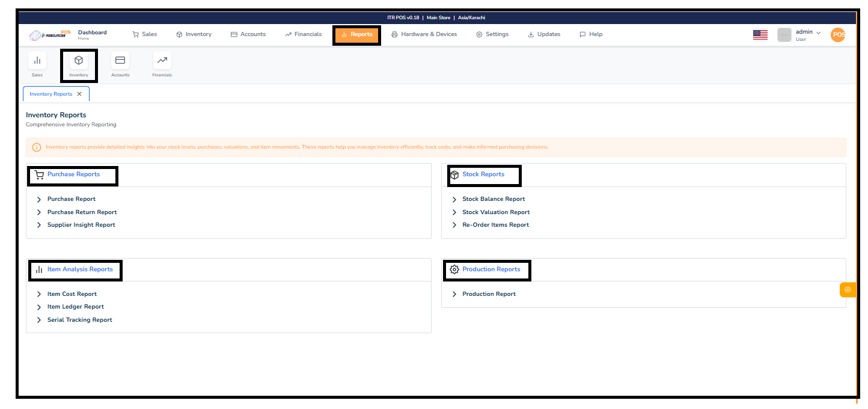868x409 pixels.
Task: Close the Inventory Reports tab
Action: tap(79, 94)
